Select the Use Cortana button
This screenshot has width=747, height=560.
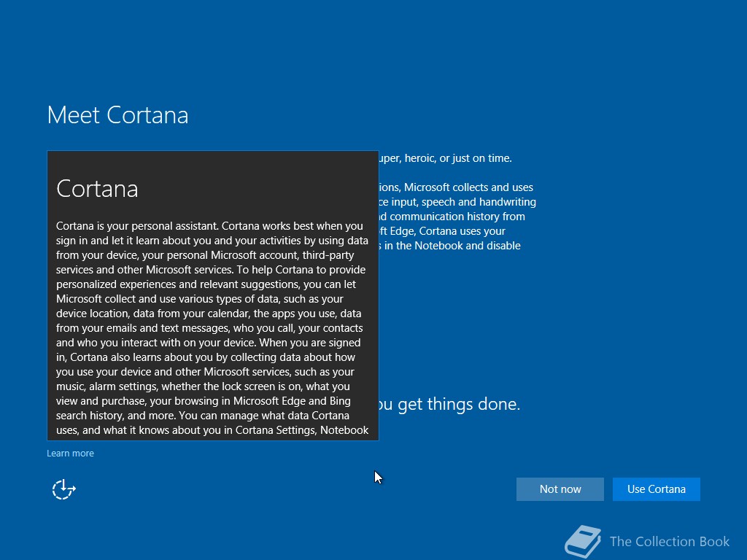coord(656,489)
